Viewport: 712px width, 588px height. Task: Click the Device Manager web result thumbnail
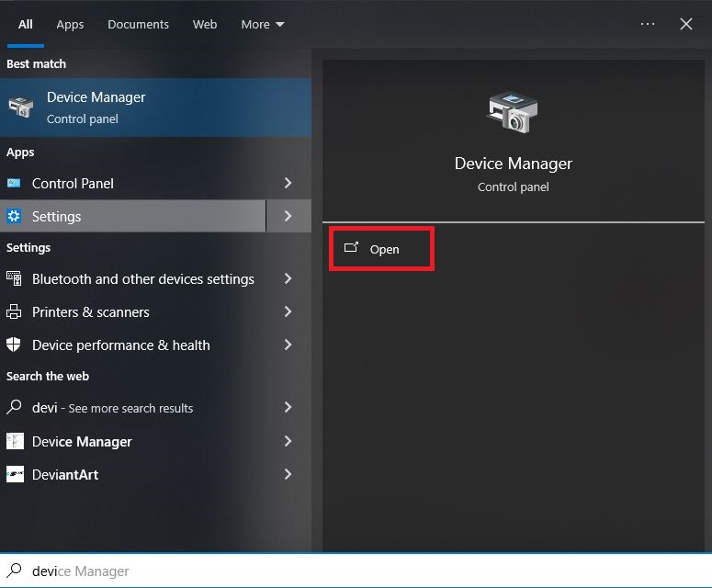[15, 441]
